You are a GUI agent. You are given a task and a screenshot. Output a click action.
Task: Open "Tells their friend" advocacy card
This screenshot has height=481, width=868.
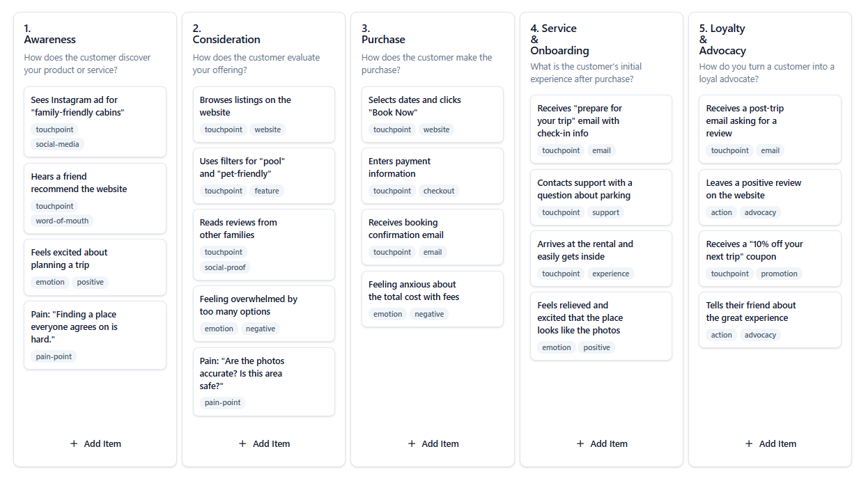[x=770, y=312]
